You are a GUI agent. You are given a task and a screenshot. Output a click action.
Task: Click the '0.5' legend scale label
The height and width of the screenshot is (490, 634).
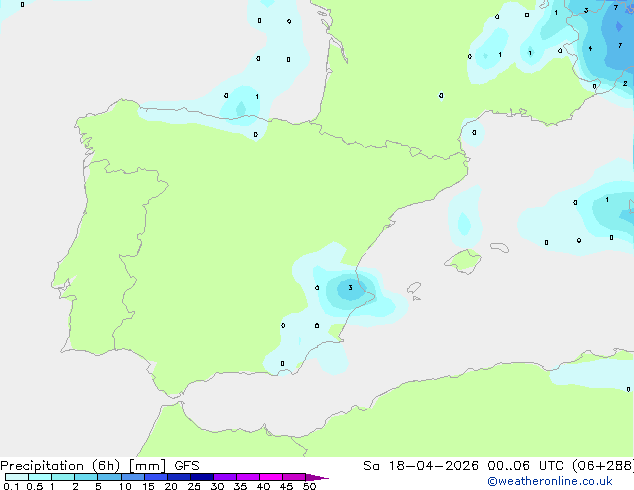(35, 486)
